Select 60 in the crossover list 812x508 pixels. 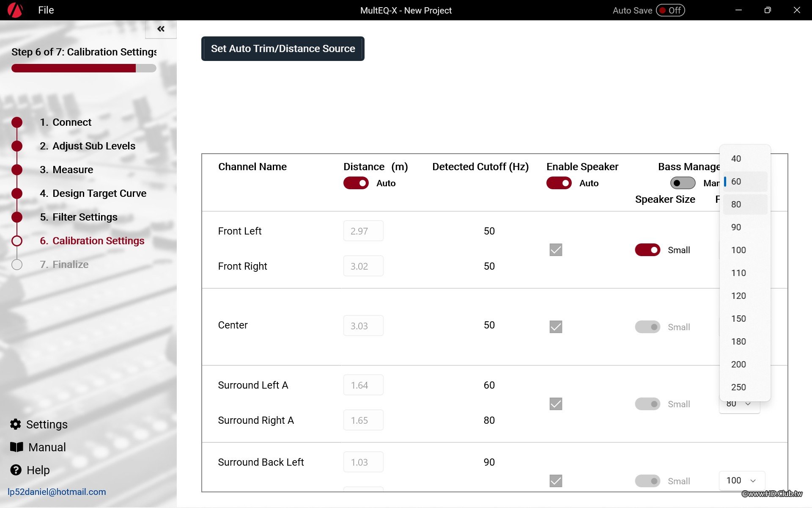point(745,181)
